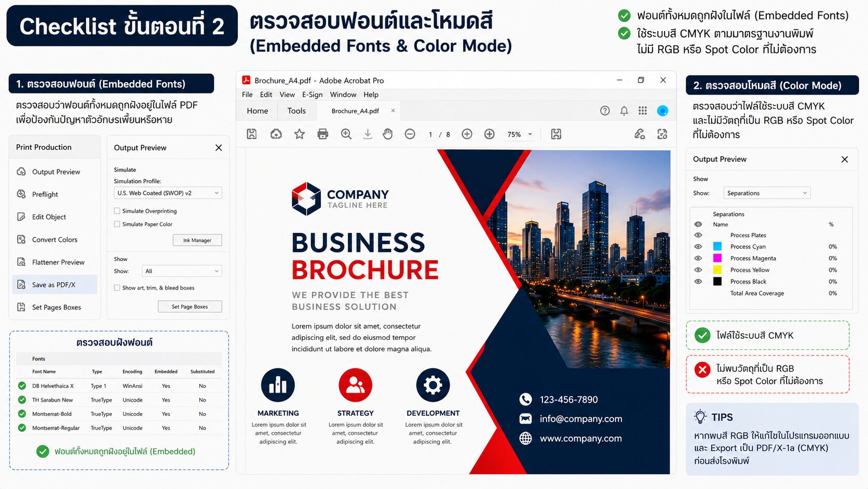Click the cloud upload icon in toolbar
The height and width of the screenshot is (489, 868).
[276, 134]
